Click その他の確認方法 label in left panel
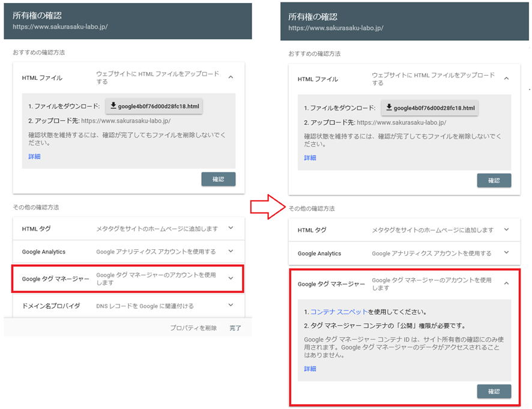Screen dimensions: 532x409 click(x=36, y=207)
